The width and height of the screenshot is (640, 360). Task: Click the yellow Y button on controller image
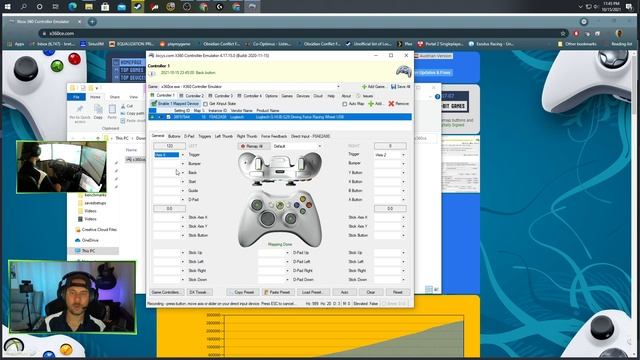click(303, 199)
